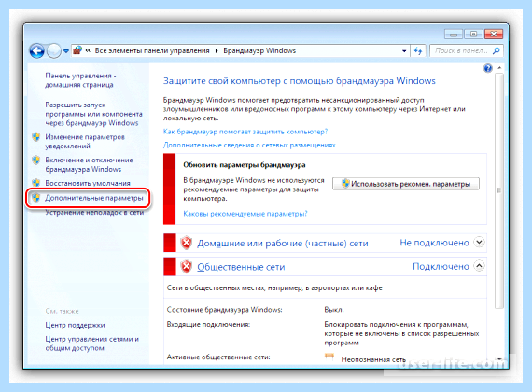The image size is (532, 392).
Task: Click 'Дополнительные сведения о сетевых размещениях' link
Action: point(249,146)
